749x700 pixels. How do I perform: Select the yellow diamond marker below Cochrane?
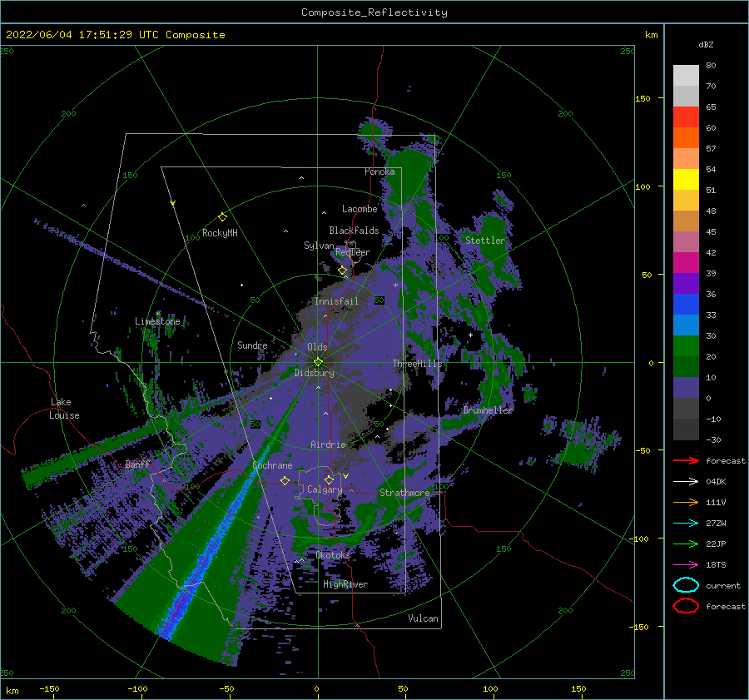pyautogui.click(x=285, y=480)
